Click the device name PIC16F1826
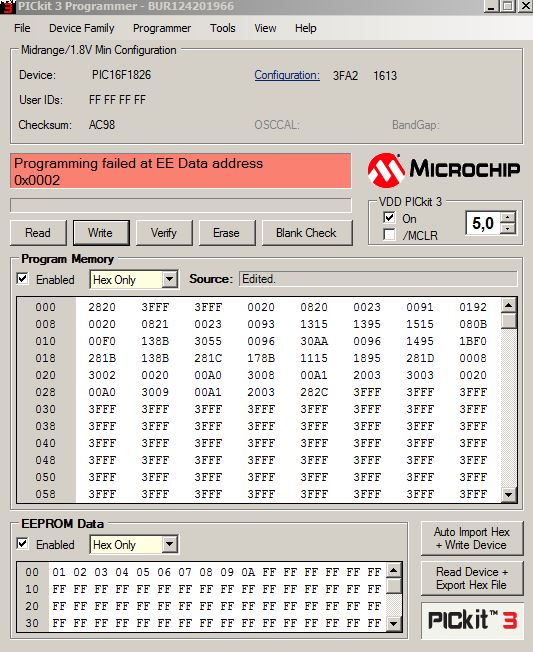 (121, 75)
